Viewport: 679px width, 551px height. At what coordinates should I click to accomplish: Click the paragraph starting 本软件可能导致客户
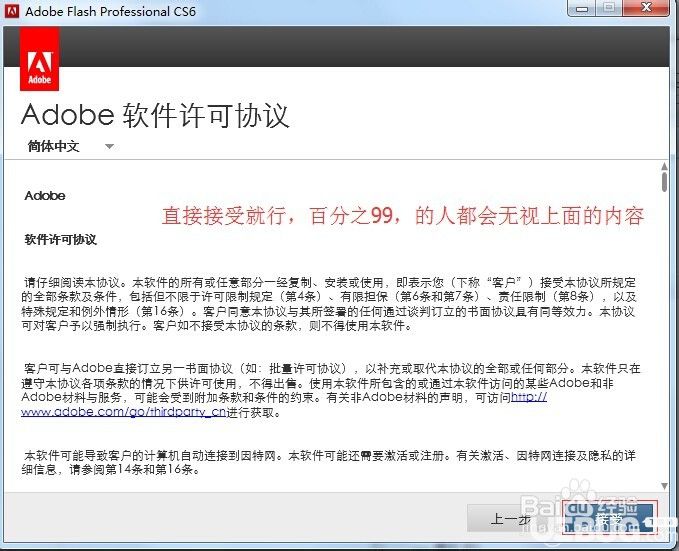(x=328, y=462)
